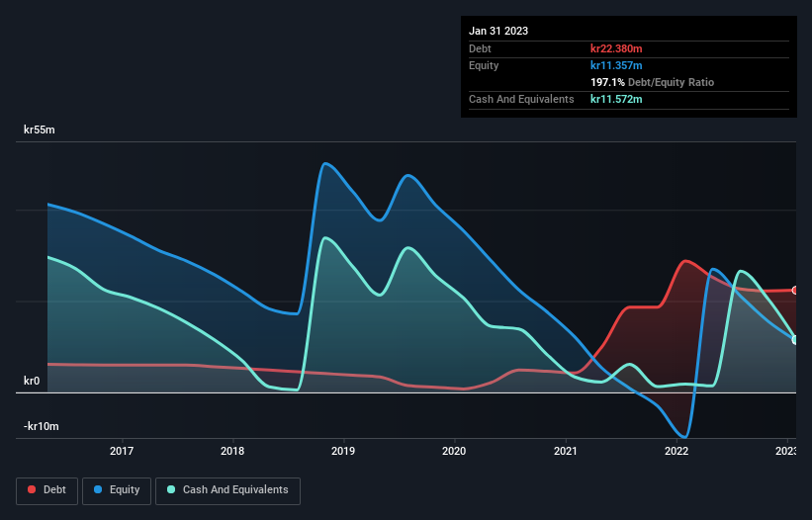
Task: Click the Equity row label in tooltip
Action: tap(484, 65)
